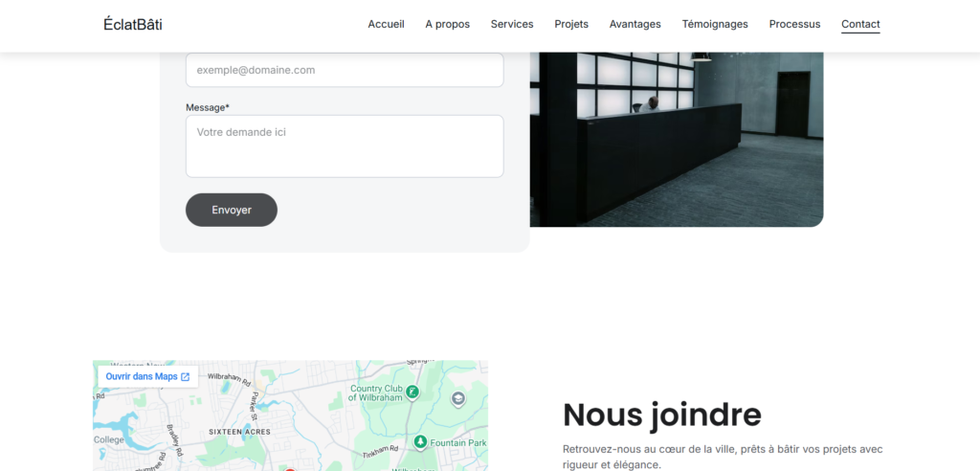980x471 pixels.
Task: Click Contact in the navigation bar
Action: click(x=860, y=25)
